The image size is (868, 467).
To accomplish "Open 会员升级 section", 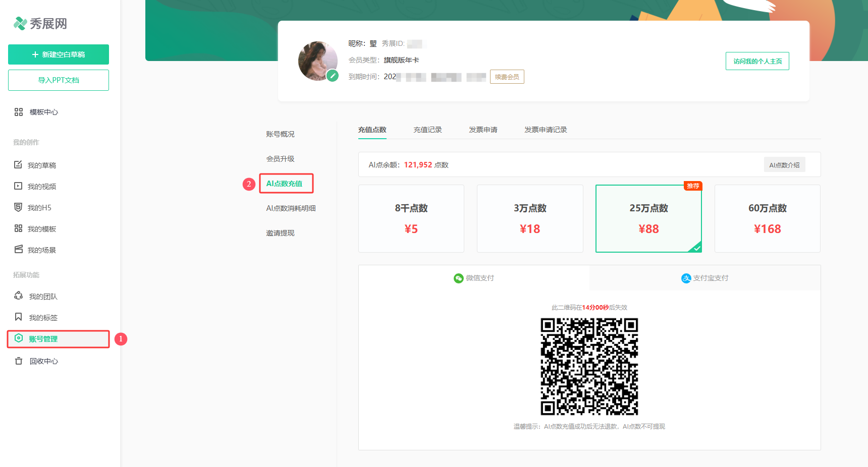I will [281, 159].
